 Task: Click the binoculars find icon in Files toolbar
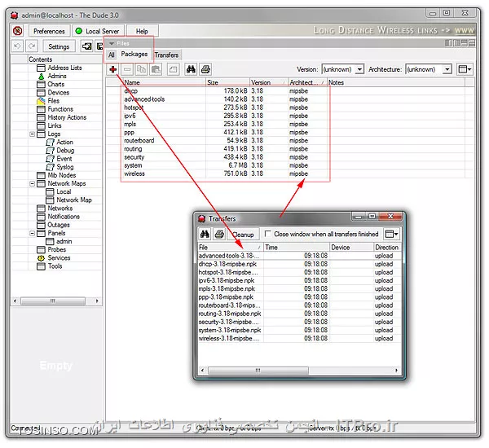[191, 69]
